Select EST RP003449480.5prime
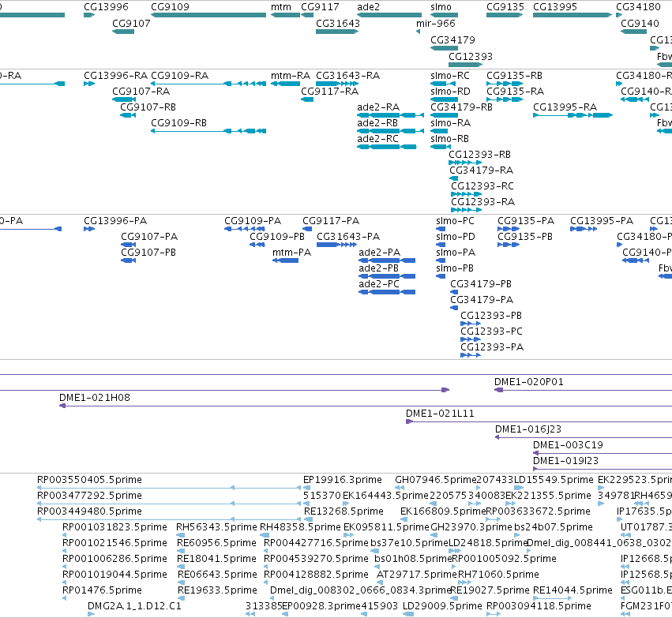Image resolution: width=672 pixels, height=618 pixels. (x=169, y=519)
